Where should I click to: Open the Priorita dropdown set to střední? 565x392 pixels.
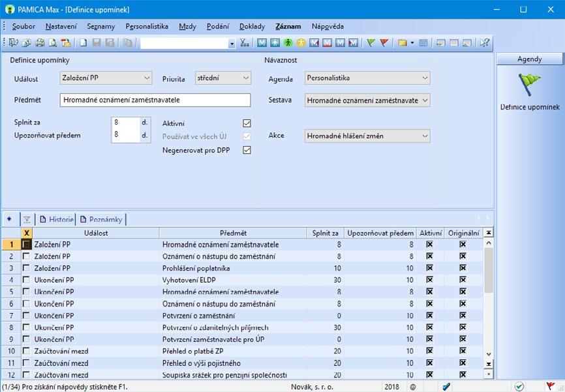coord(222,78)
